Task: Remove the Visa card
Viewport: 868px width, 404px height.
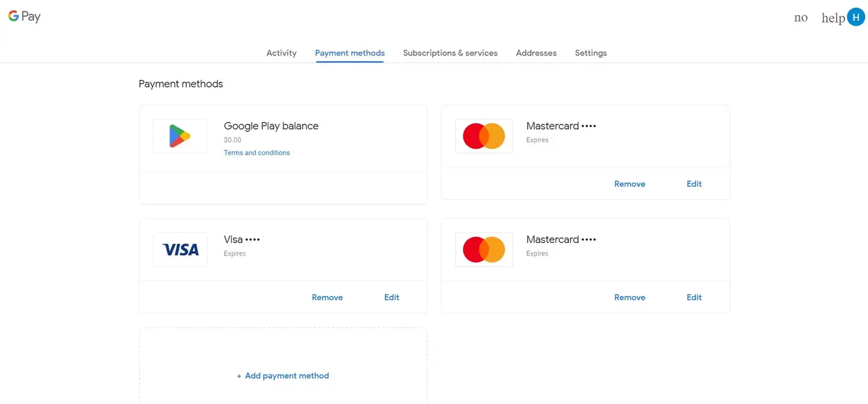Action: coord(328,297)
